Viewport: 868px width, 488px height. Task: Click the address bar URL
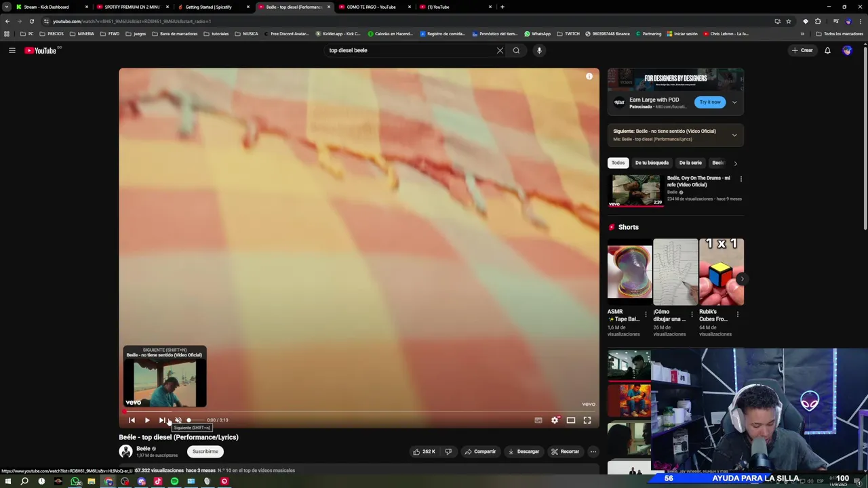point(132,21)
